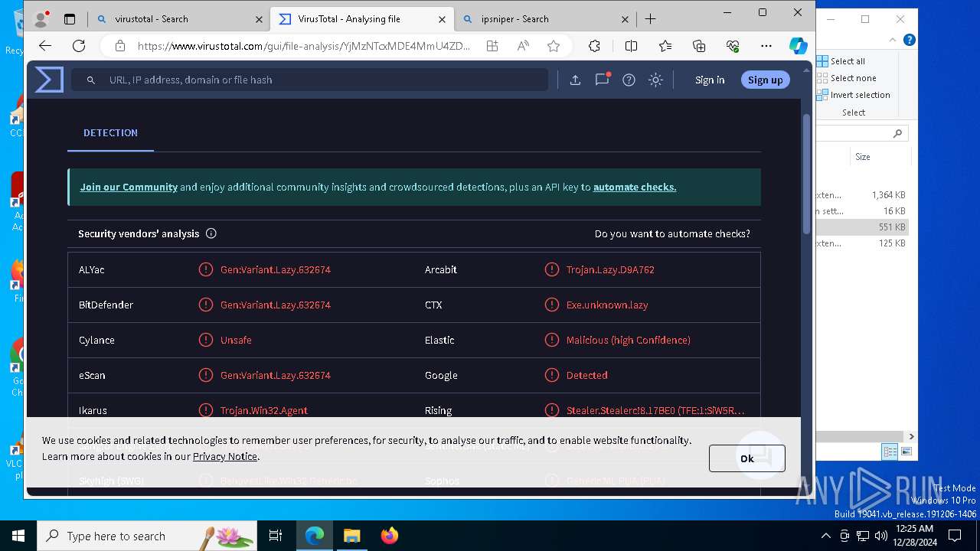Close the virustotal - Search tab

(259, 19)
